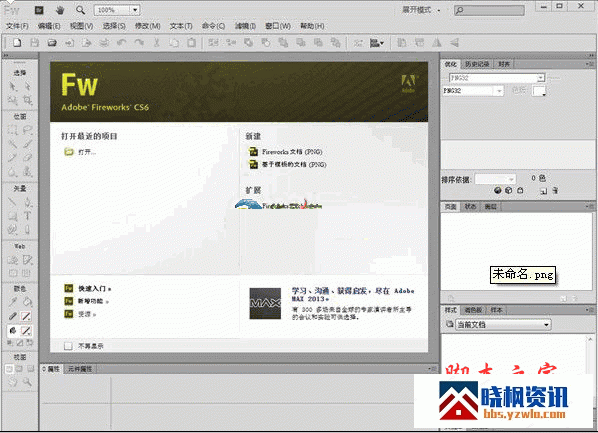Click the 打开... recent items link
Image resolution: width=598 pixels, height=433 pixels.
click(x=87, y=152)
